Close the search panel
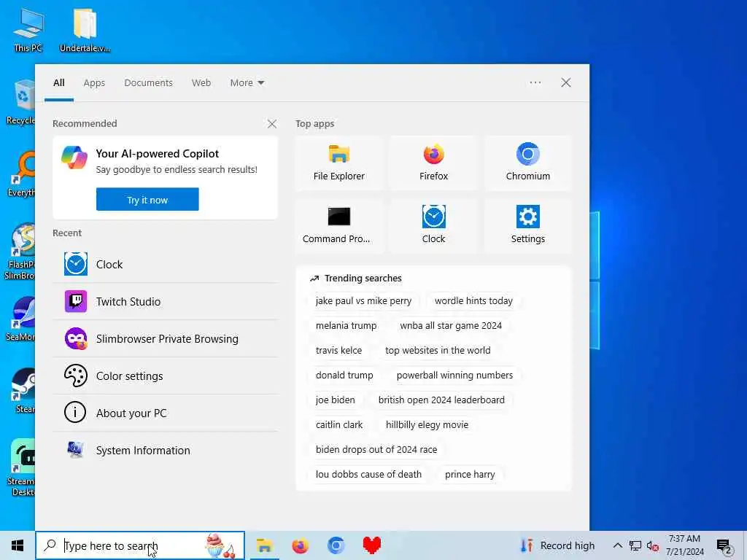The image size is (747, 560). tap(565, 83)
